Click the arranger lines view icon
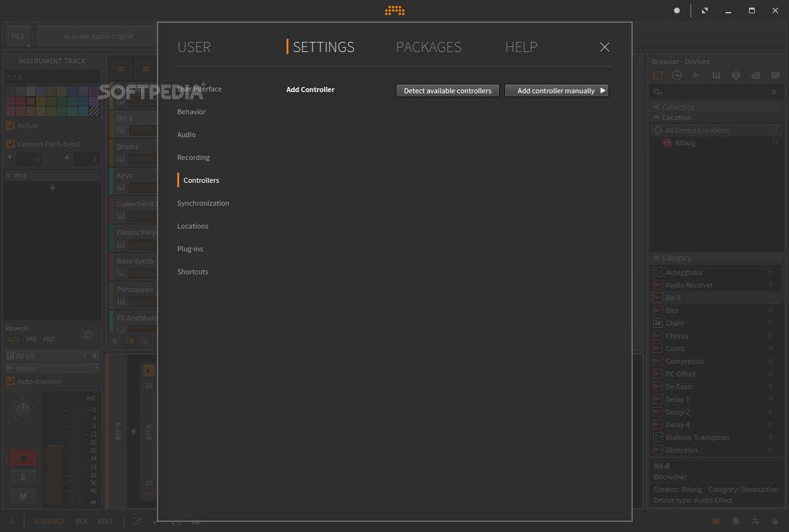This screenshot has width=789, height=532. pos(145,69)
